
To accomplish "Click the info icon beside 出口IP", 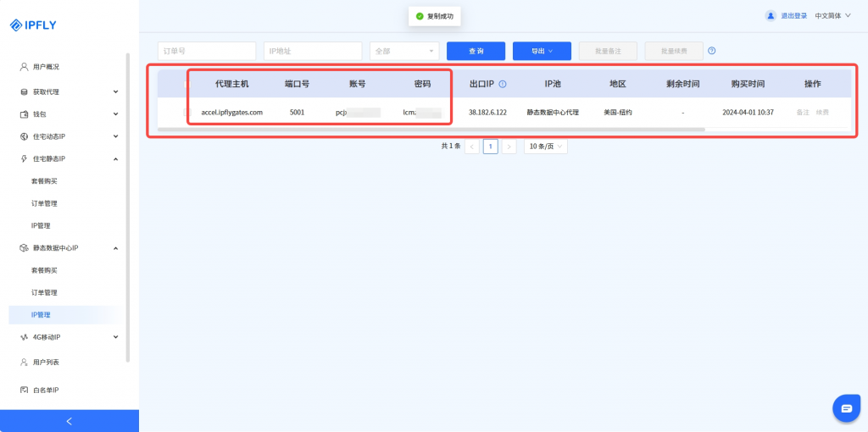I will click(503, 85).
